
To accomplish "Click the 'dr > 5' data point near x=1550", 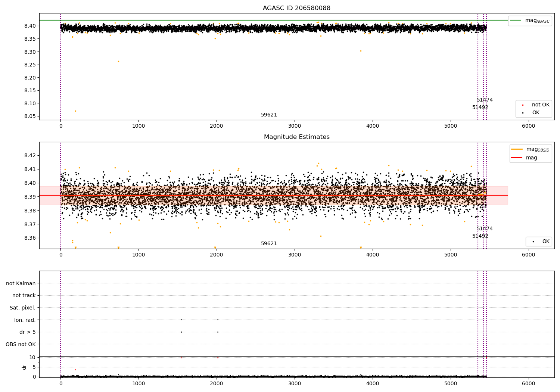I will coord(182,332).
